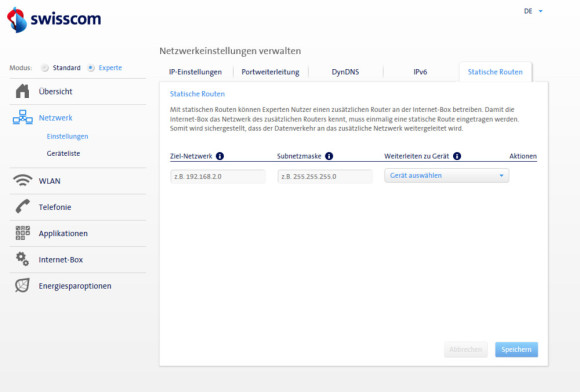
Task: Focus the Subnetzmaske input field
Action: (x=325, y=176)
